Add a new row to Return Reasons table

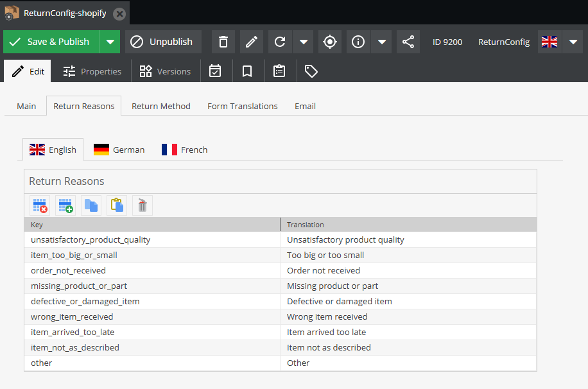click(x=65, y=205)
